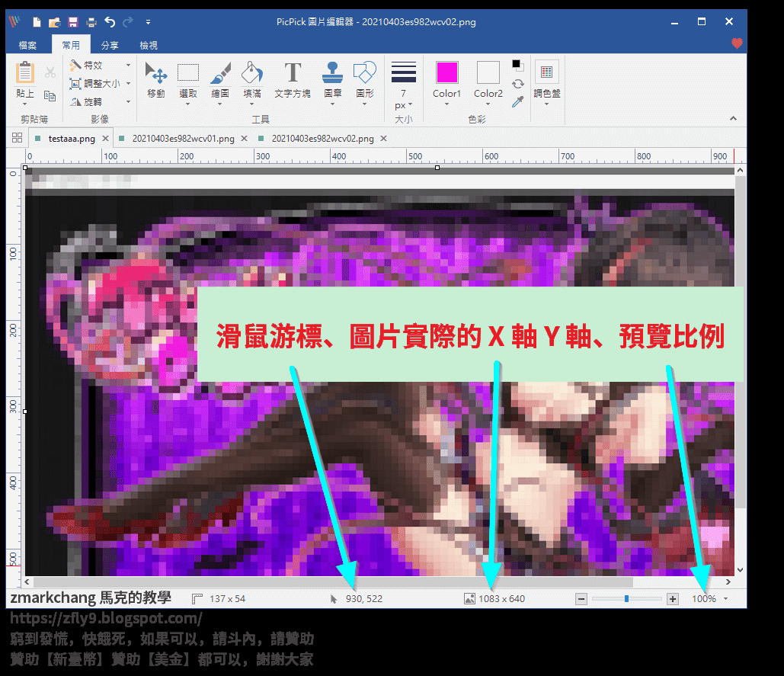
Task: Click the vertical scrollbar down arrow
Action: pos(740,570)
